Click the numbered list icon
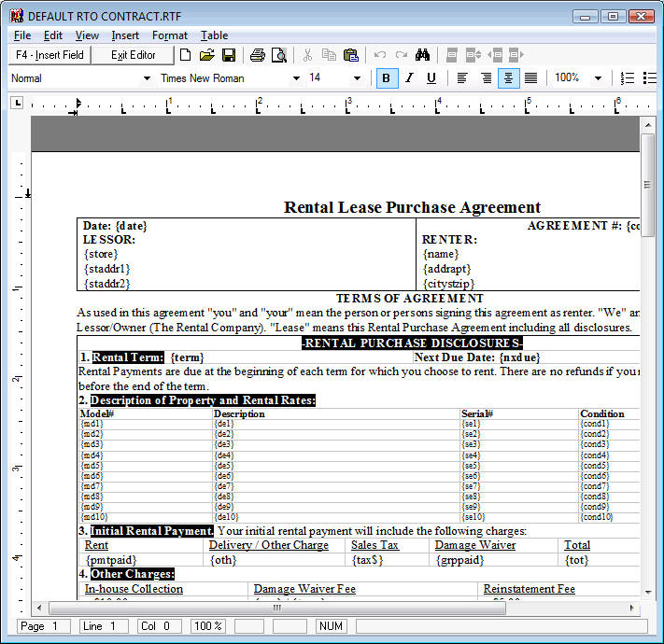The width and height of the screenshot is (664, 644). coord(629,78)
